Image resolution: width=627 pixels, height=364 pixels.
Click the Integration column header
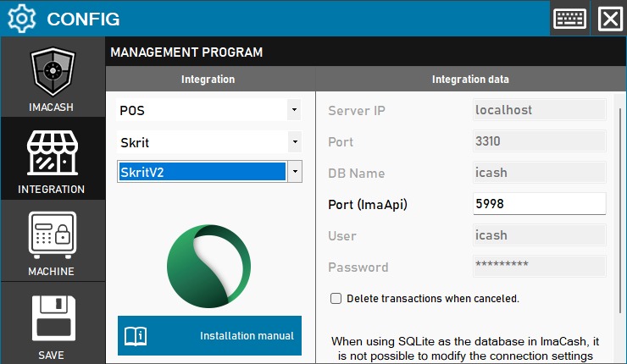point(208,80)
